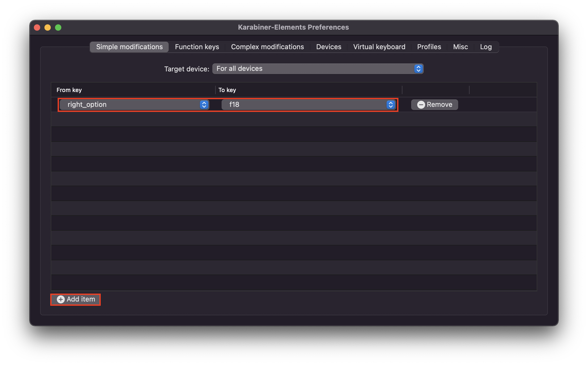Click the plus icon on Add item
The height and width of the screenshot is (365, 588).
[61, 299]
